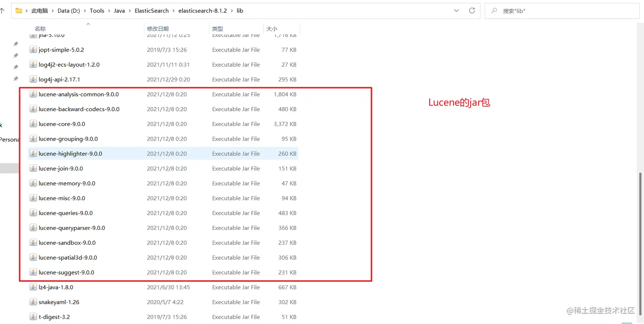Click the jar icon of log4j2-ecs-layout-1.2.0
Screen dimensions: 644x324
[x=33, y=65]
